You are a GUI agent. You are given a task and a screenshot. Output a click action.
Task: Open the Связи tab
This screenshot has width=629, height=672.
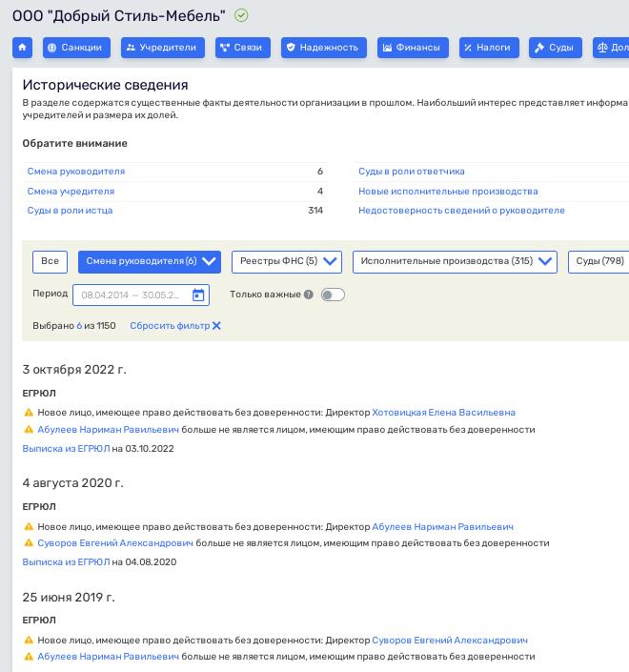click(x=243, y=47)
